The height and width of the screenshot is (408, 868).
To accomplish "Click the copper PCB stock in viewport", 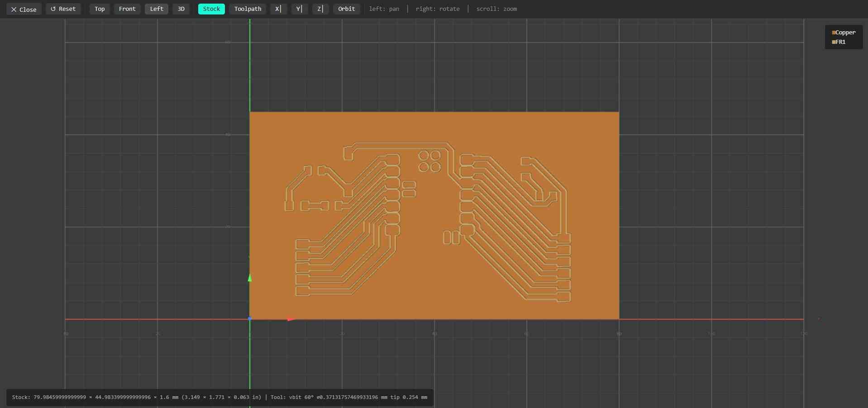I will (x=434, y=215).
